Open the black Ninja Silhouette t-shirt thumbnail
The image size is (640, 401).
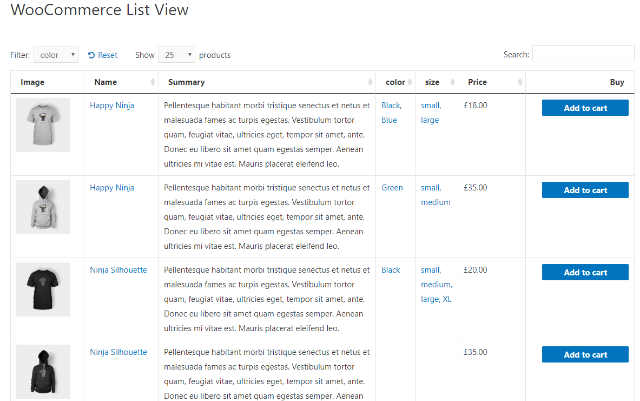tap(43, 289)
